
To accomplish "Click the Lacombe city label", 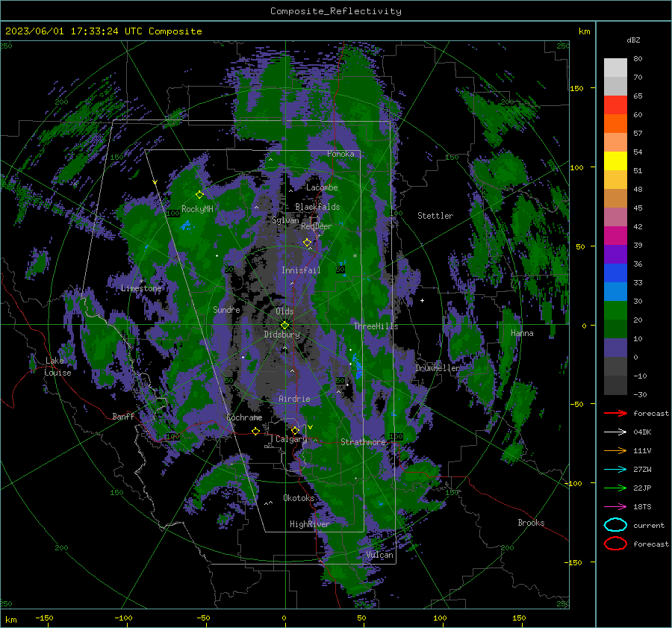I will point(322,187).
